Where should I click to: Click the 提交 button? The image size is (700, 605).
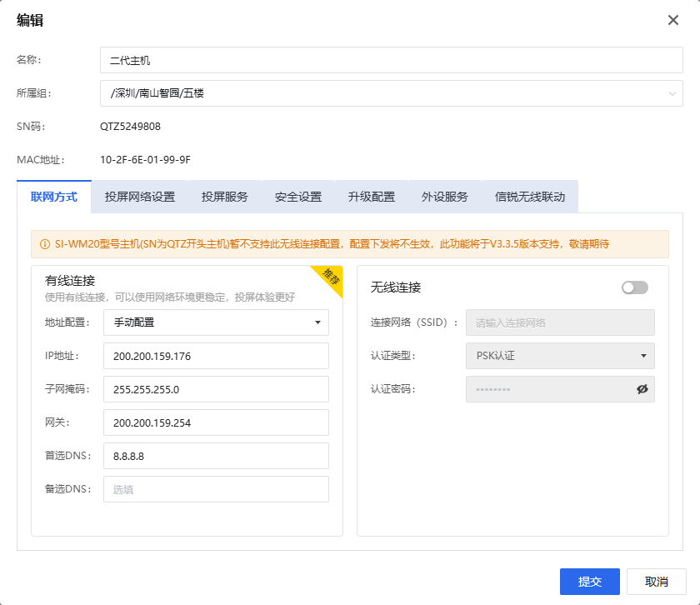pyautogui.click(x=590, y=582)
